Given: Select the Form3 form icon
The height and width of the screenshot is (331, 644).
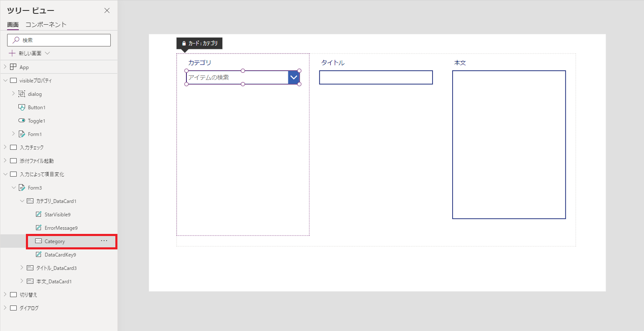Looking at the screenshot, I should 22,187.
